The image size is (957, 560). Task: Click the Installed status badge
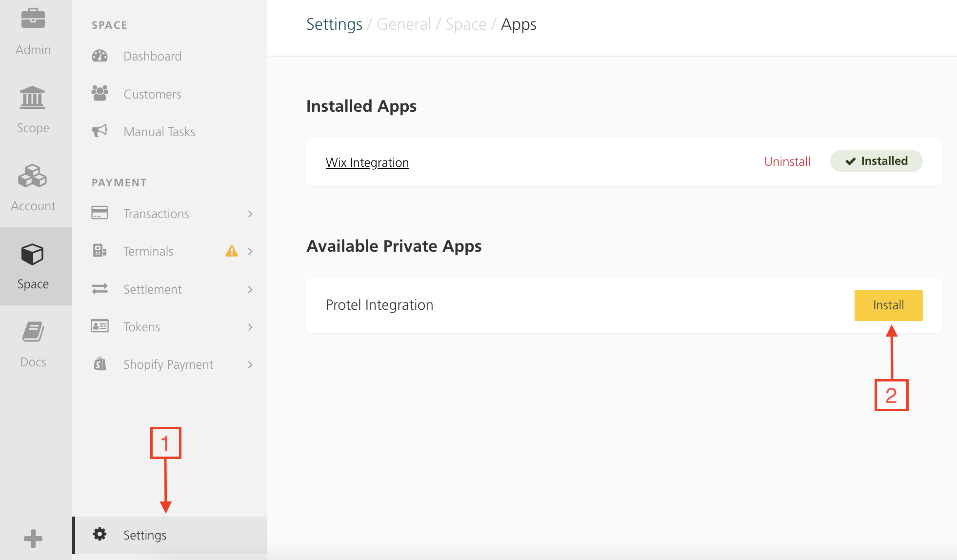(876, 161)
